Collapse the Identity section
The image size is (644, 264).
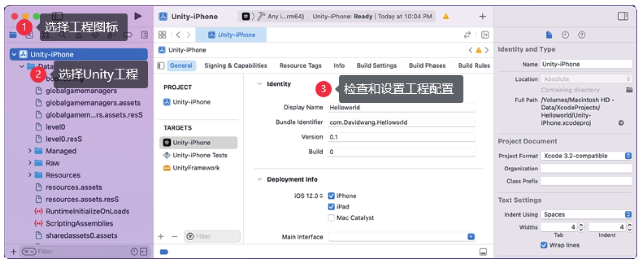pos(259,84)
